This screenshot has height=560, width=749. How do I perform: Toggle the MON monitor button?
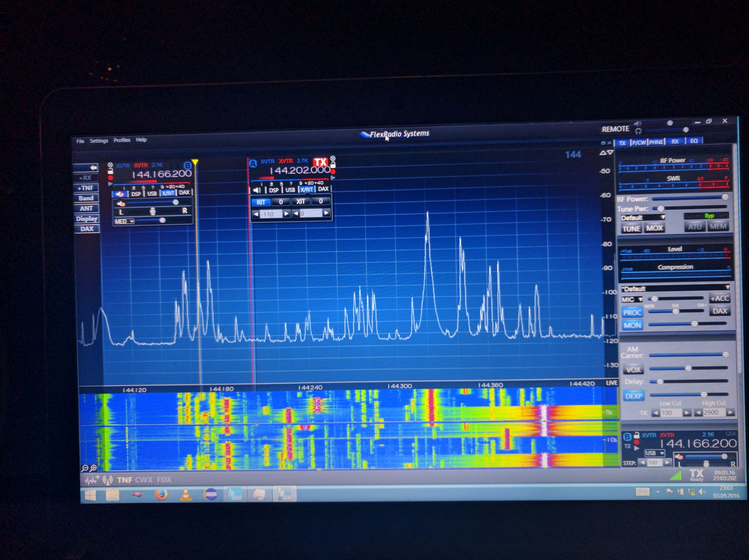tap(632, 325)
